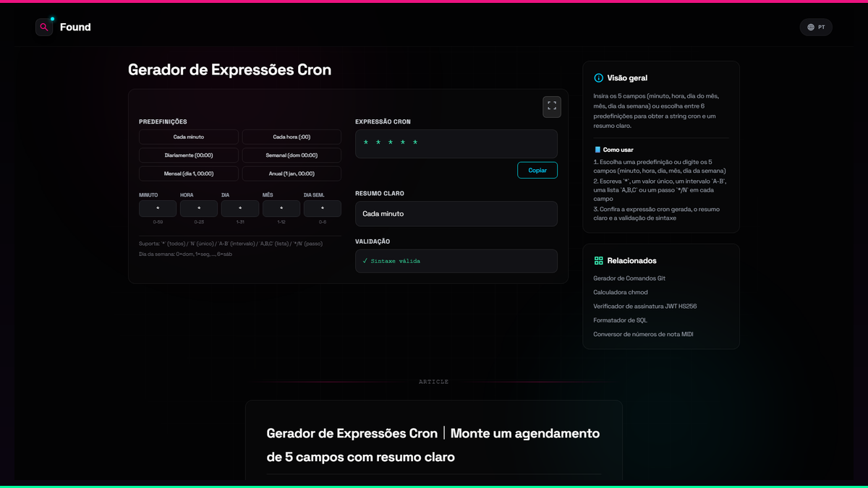Open the Gerador de Comandos Git link
Image resolution: width=868 pixels, height=488 pixels.
pyautogui.click(x=629, y=278)
